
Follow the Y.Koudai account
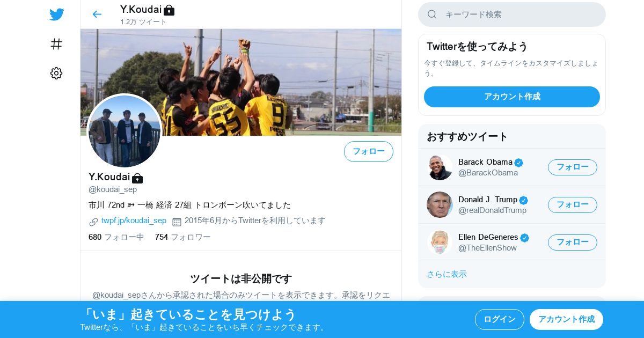369,151
